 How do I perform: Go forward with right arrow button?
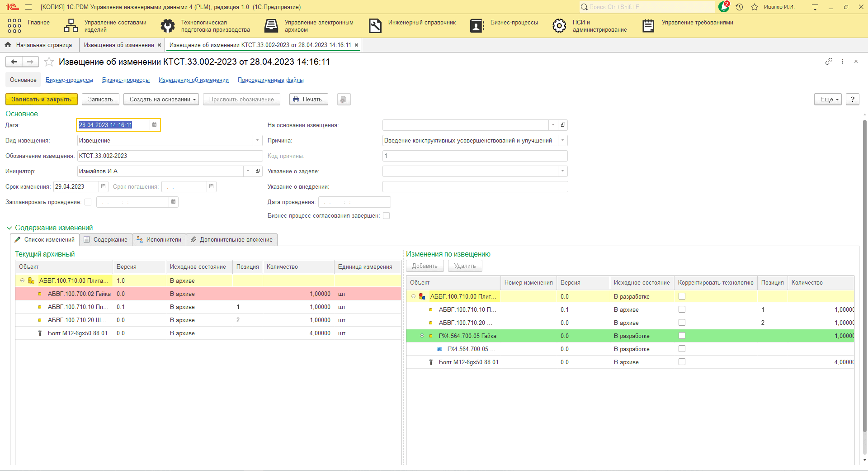[x=30, y=62]
